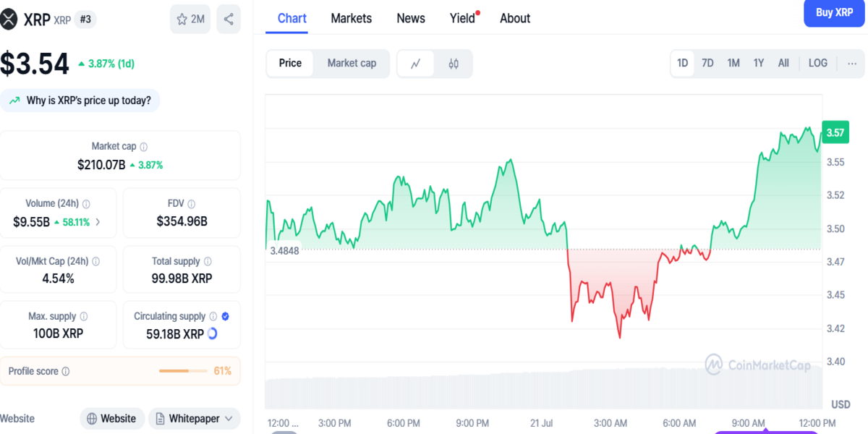Set chart range to 1D
This screenshot has height=434, width=868.
pos(682,64)
